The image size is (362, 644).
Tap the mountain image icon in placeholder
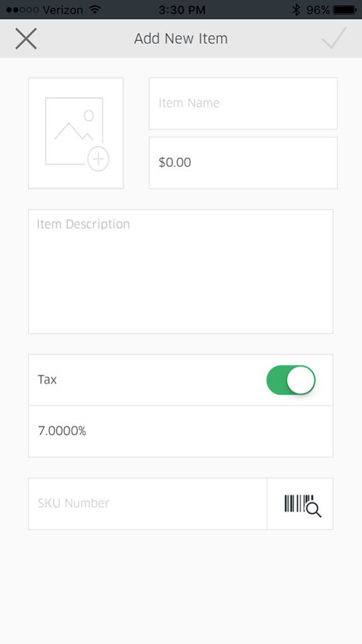coord(74,131)
